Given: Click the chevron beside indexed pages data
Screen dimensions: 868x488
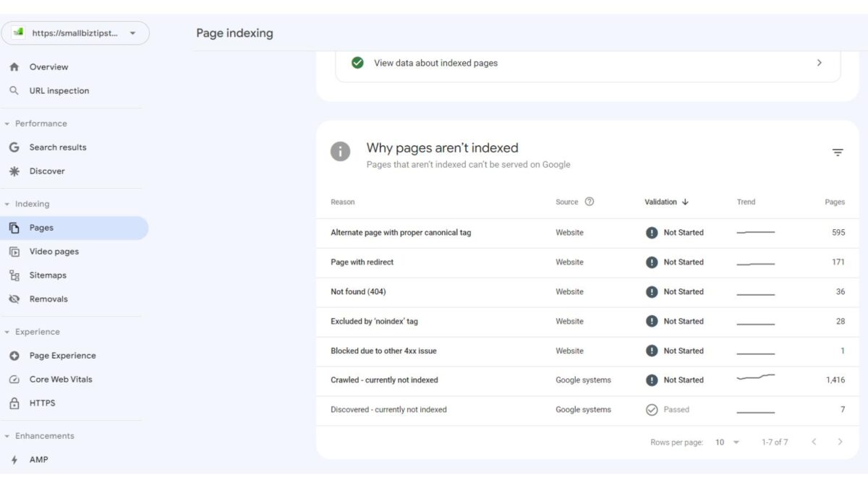Looking at the screenshot, I should (x=819, y=63).
